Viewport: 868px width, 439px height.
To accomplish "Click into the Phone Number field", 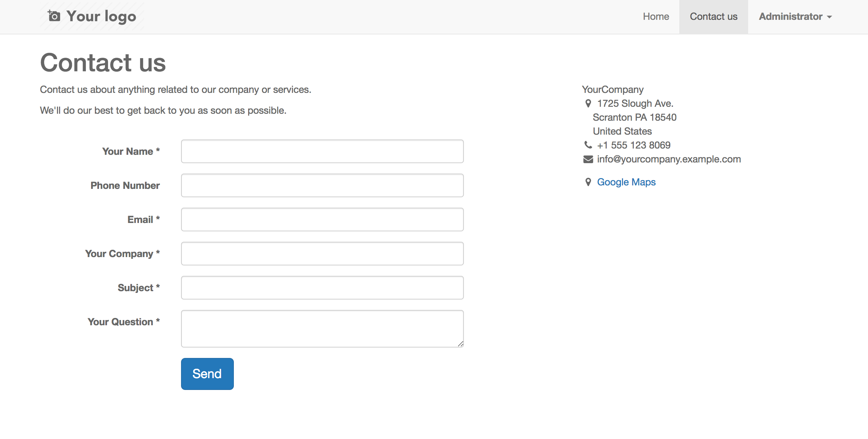I will (322, 185).
